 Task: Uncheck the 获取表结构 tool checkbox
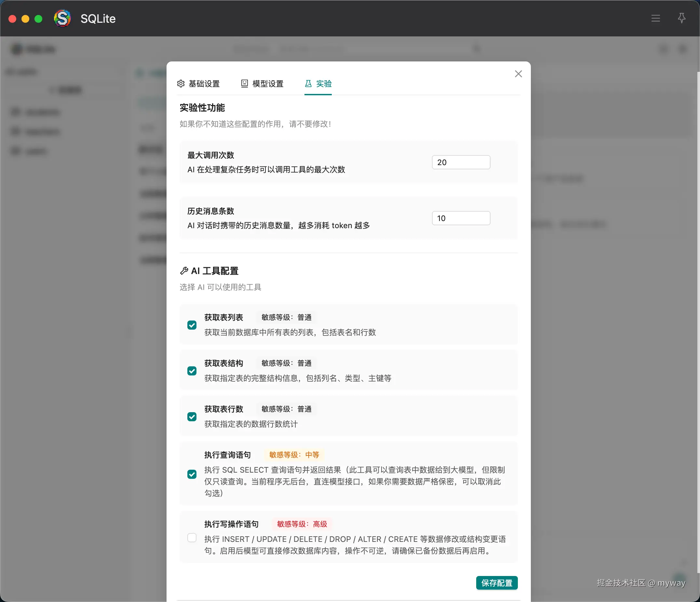(x=192, y=371)
